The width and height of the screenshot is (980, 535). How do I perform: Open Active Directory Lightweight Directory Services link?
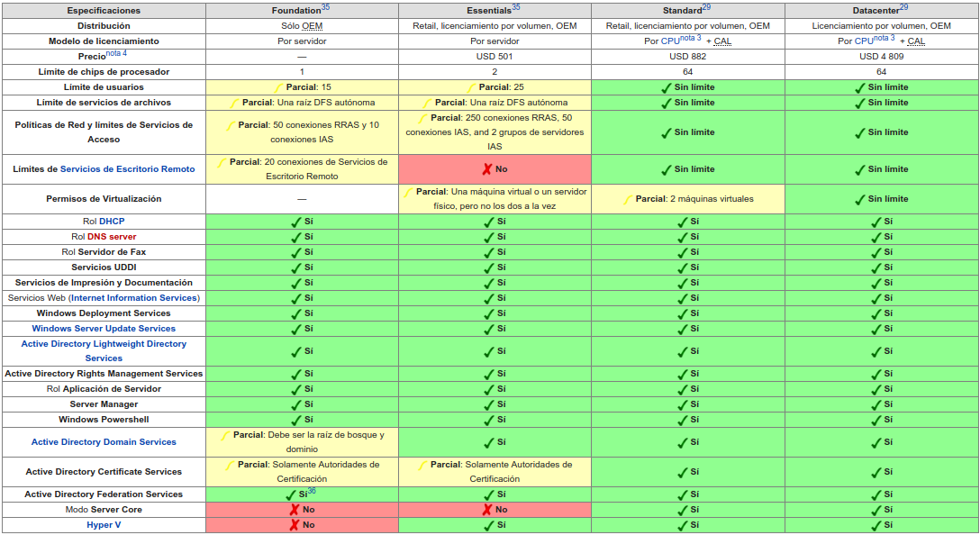point(104,351)
